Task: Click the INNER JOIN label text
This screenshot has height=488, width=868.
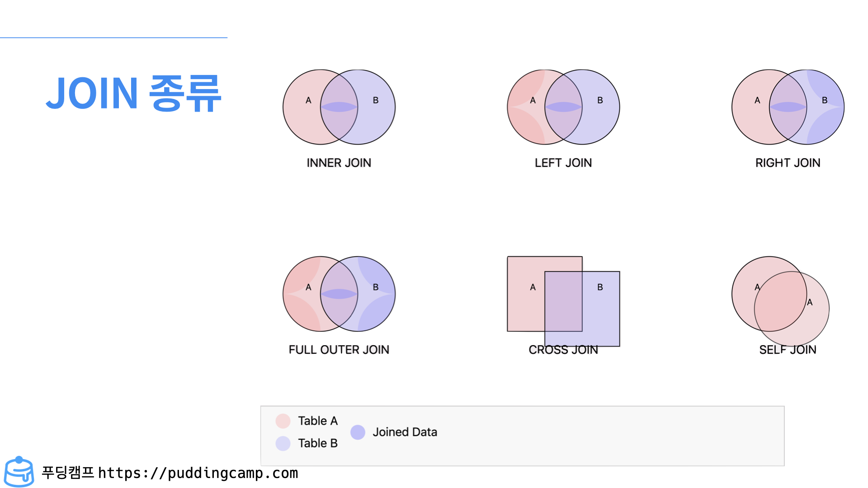Action: [339, 163]
